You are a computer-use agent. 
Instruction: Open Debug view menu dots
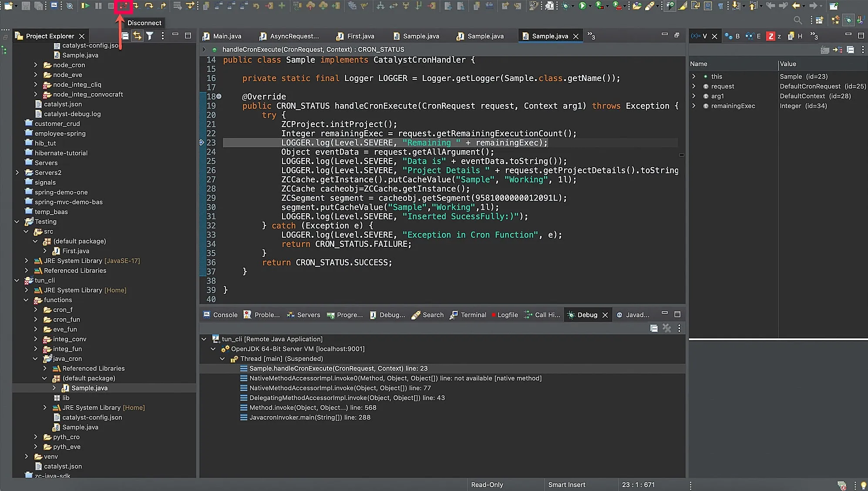[x=679, y=328]
